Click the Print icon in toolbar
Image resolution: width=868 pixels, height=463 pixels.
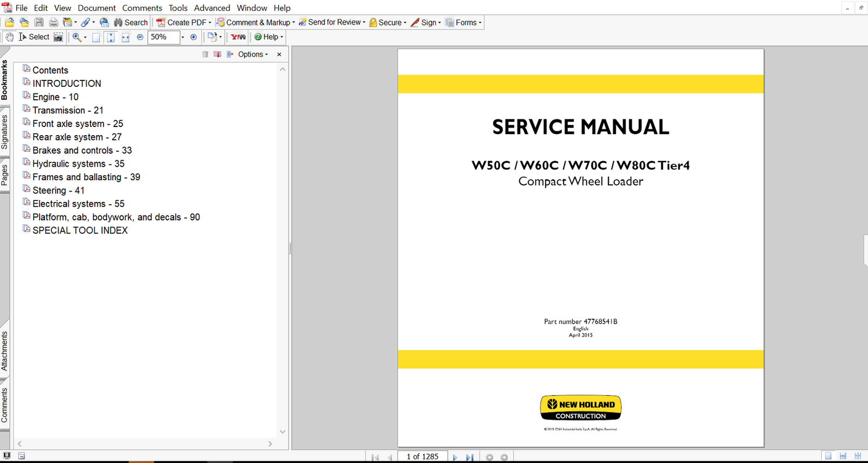[x=53, y=22]
